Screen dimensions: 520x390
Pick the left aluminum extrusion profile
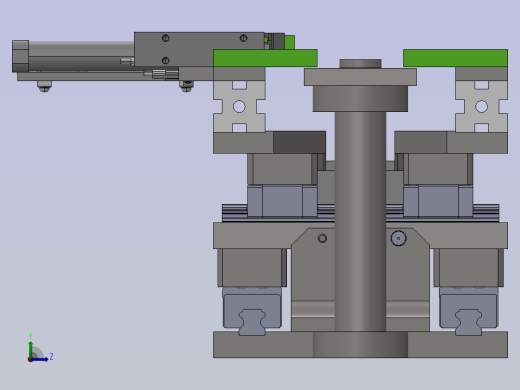coord(239,106)
